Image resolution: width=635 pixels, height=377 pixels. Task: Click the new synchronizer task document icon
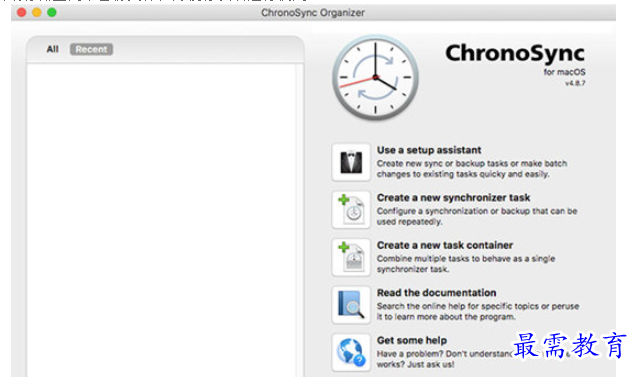coord(351,209)
